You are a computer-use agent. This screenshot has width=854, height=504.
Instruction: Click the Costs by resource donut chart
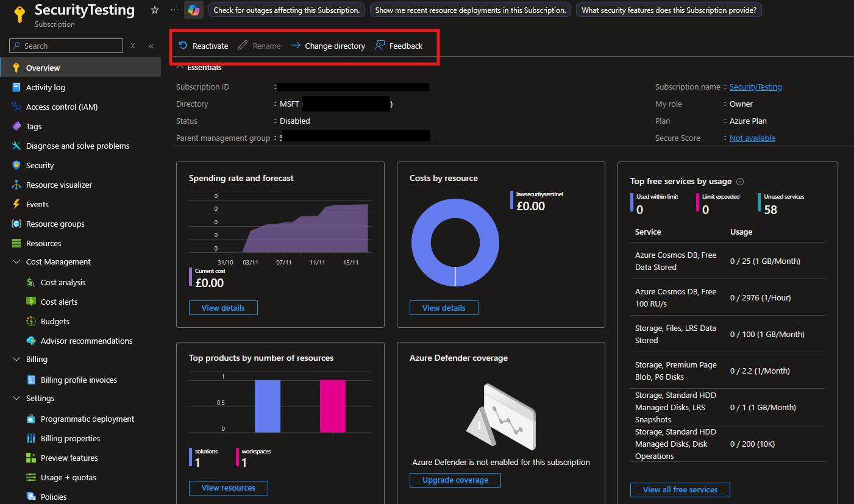[455, 242]
